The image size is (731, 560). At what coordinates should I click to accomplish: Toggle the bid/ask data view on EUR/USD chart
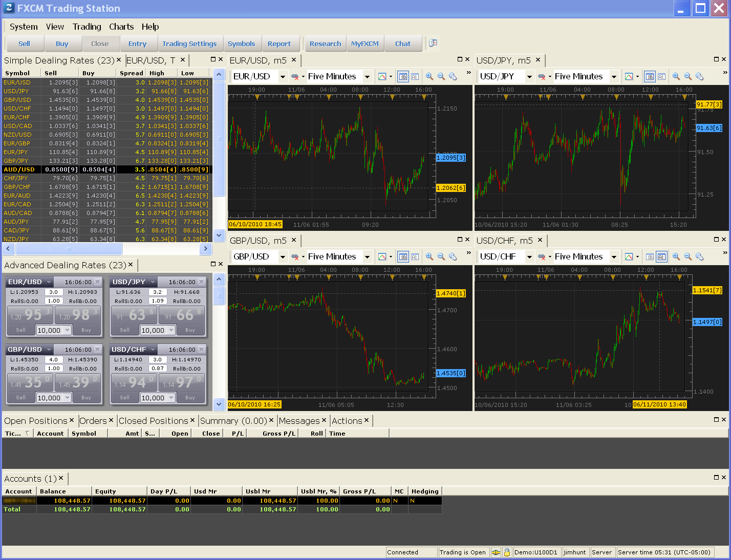pyautogui.click(x=403, y=76)
